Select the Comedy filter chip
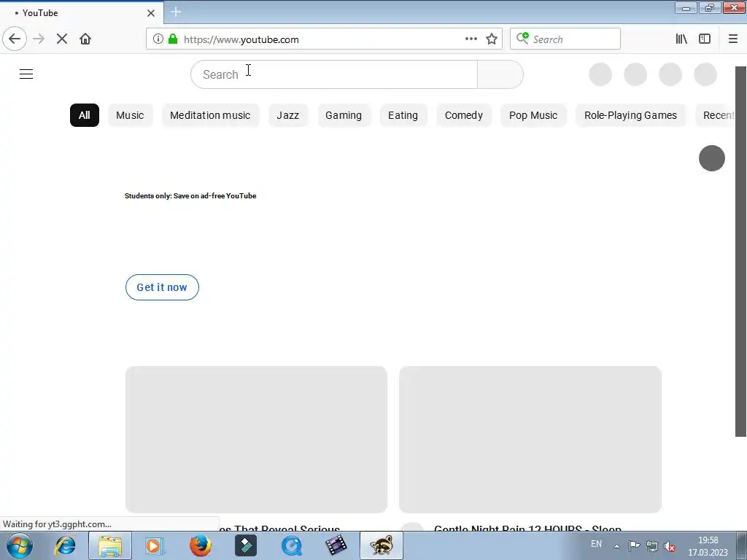The image size is (747, 560). [463, 115]
